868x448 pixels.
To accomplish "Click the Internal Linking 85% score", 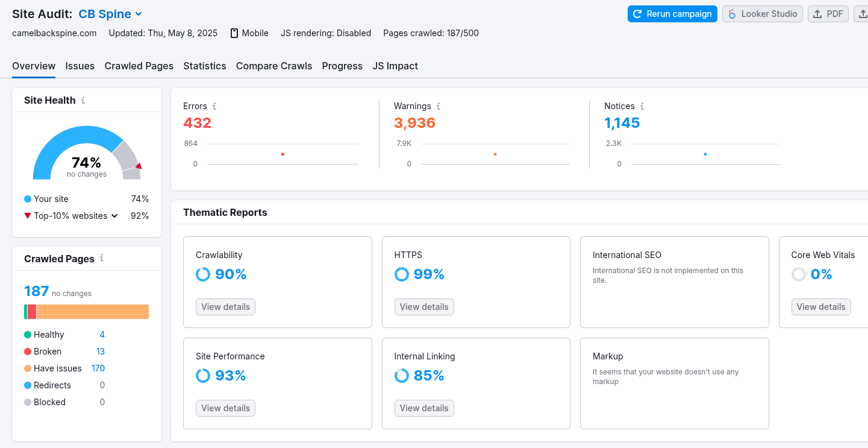I will [429, 376].
